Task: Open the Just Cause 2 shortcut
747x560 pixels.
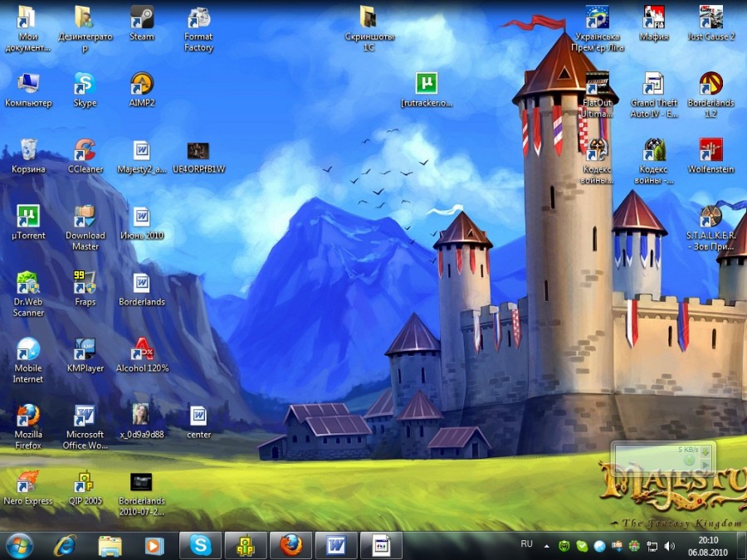Action: click(x=710, y=24)
